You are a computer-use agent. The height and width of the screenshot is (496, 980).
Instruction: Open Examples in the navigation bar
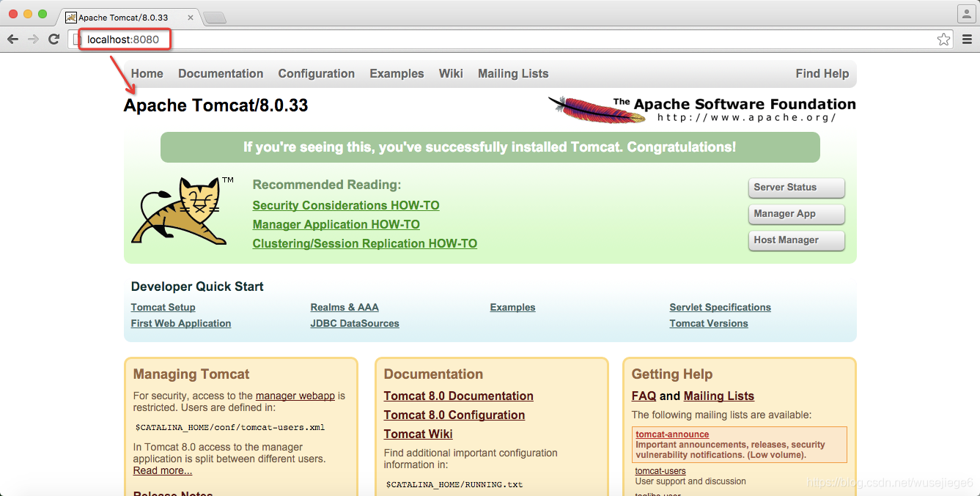point(397,73)
